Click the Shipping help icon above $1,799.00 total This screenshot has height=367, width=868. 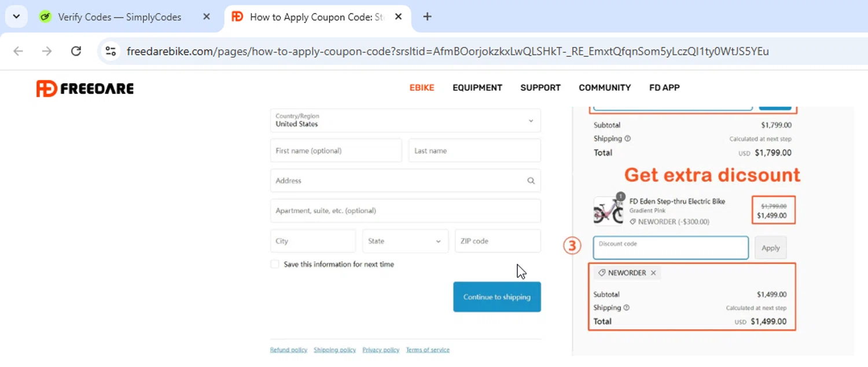[x=628, y=139]
